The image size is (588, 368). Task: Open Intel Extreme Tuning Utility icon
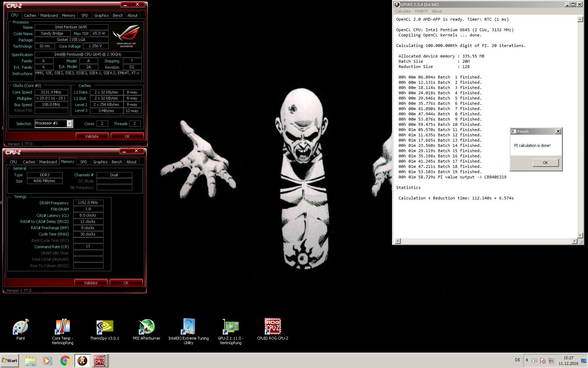click(189, 332)
